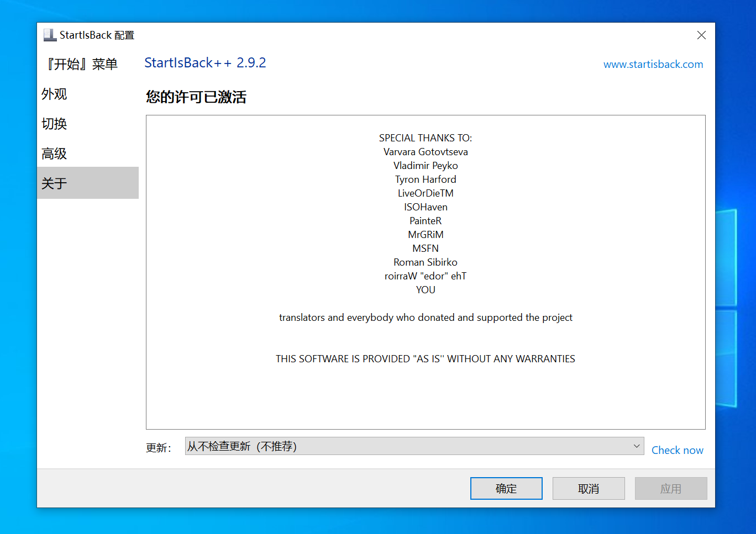Click the disabled 应用 (Apply) button
Image resolution: width=756 pixels, height=534 pixels.
tap(670, 488)
